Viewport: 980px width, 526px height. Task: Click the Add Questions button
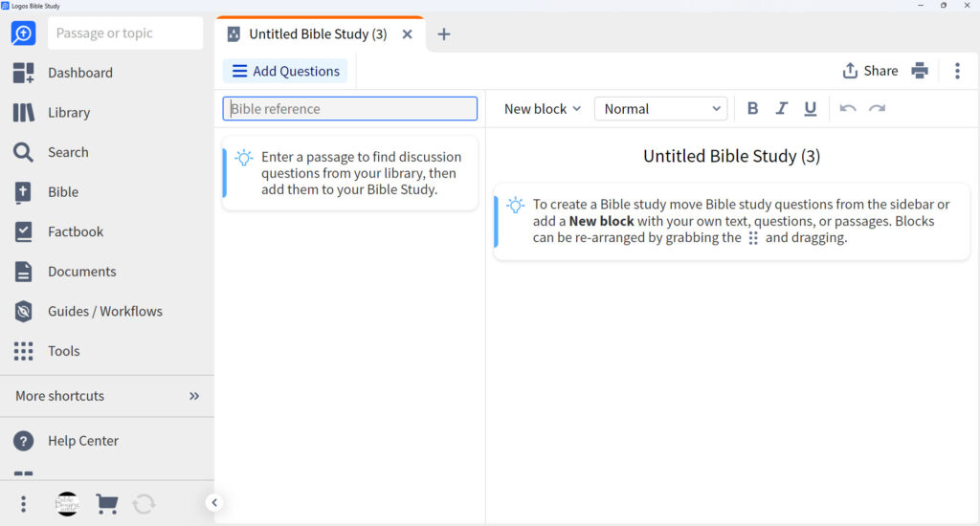tap(285, 71)
